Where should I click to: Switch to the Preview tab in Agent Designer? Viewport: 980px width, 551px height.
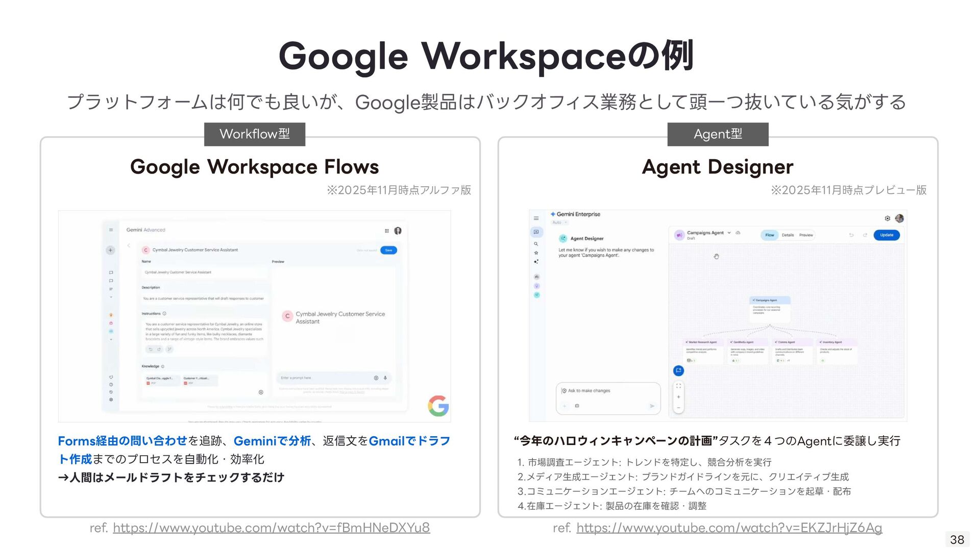coord(806,235)
